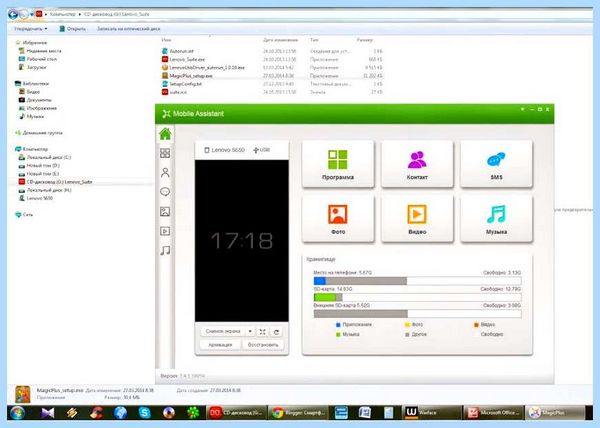This screenshot has height=428, width=600.
Task: Refresh the phone screen preview
Action: [276, 332]
